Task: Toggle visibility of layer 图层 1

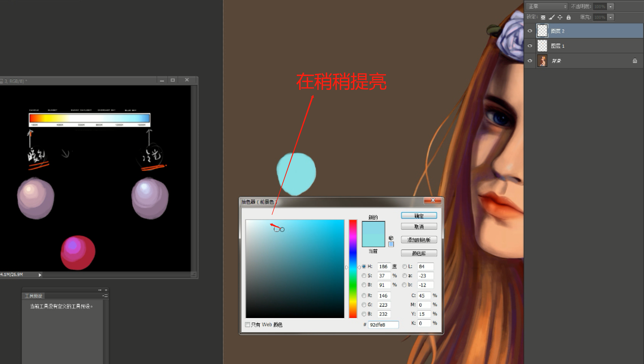Action: tap(530, 46)
